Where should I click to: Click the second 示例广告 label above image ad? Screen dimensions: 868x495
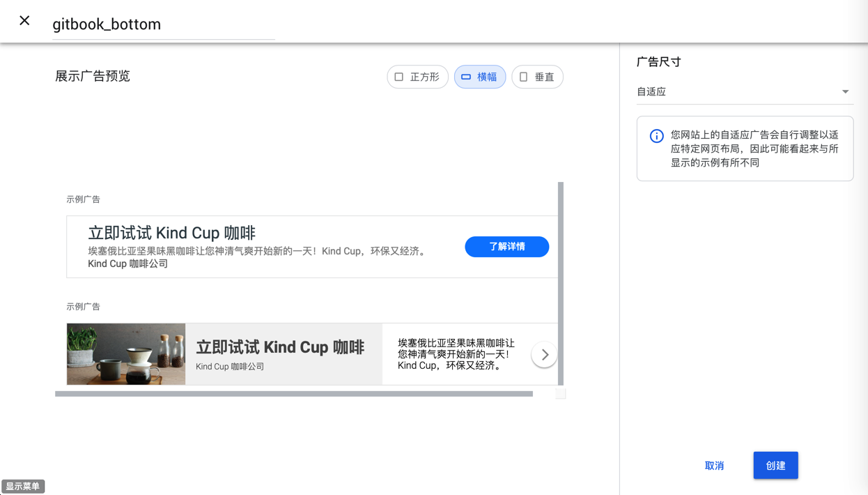click(x=83, y=307)
